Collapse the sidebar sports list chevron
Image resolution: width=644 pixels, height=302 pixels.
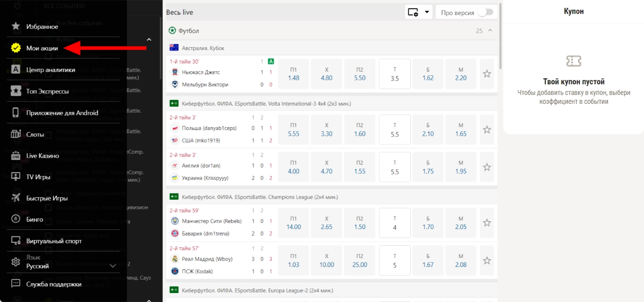[x=149, y=40]
